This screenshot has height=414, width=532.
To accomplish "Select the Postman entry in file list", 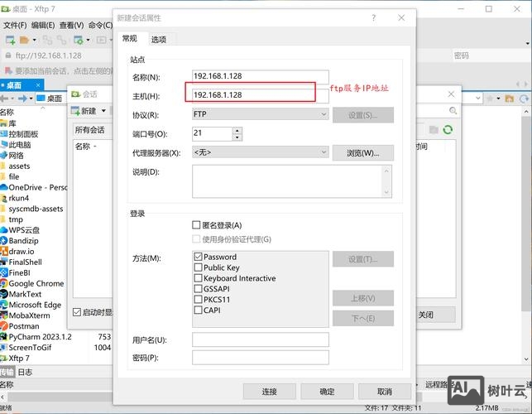I will click(x=20, y=326).
